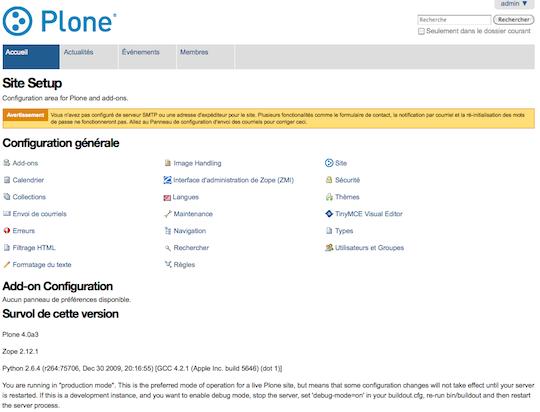Click the Utilisateurs et Groupes icon
Image resolution: width=540 pixels, height=412 pixels.
point(329,247)
